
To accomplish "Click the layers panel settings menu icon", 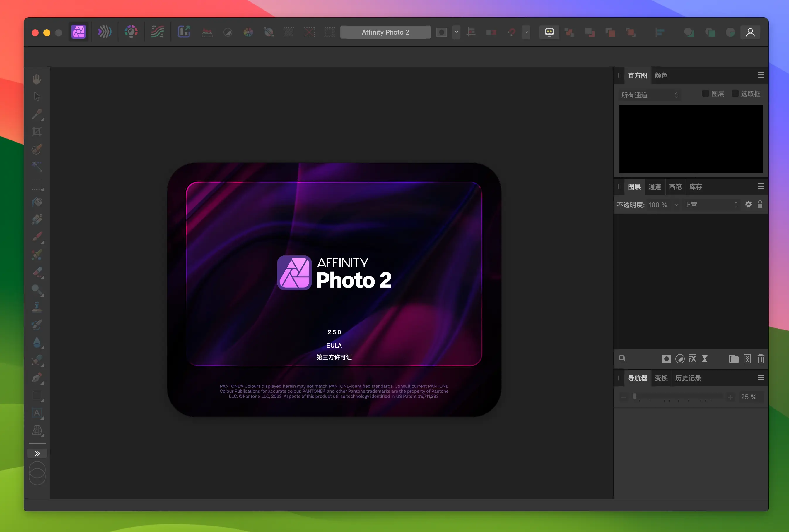I will 761,186.
